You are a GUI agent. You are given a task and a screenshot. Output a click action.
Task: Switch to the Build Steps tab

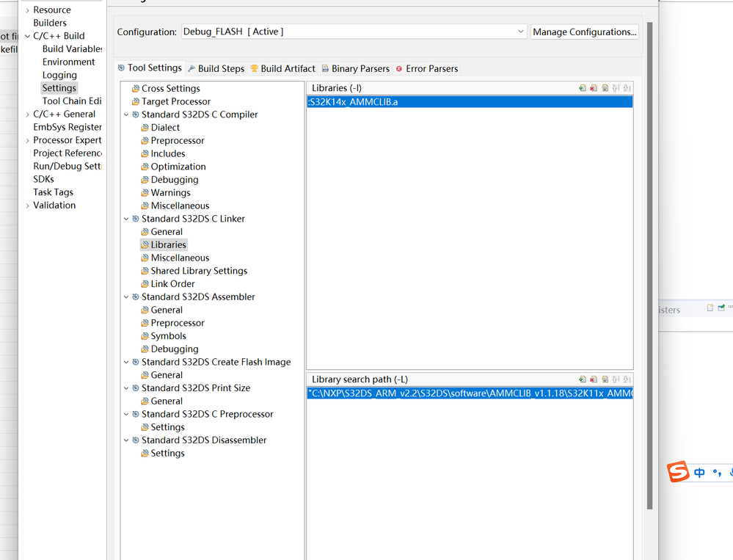point(216,68)
